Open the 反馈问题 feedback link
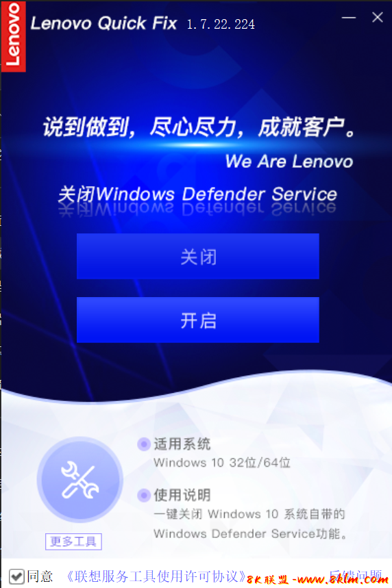392x588 pixels. (355, 574)
